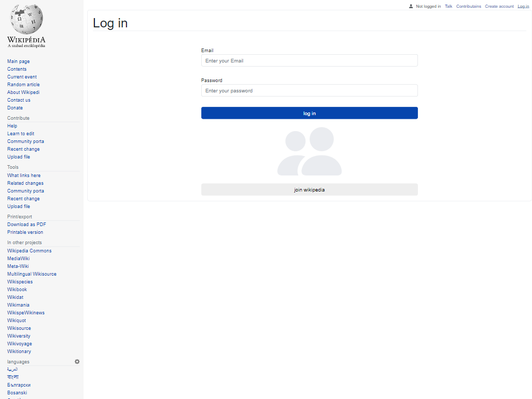Switch to Bengali language link
The image size is (532, 399).
pyautogui.click(x=13, y=377)
